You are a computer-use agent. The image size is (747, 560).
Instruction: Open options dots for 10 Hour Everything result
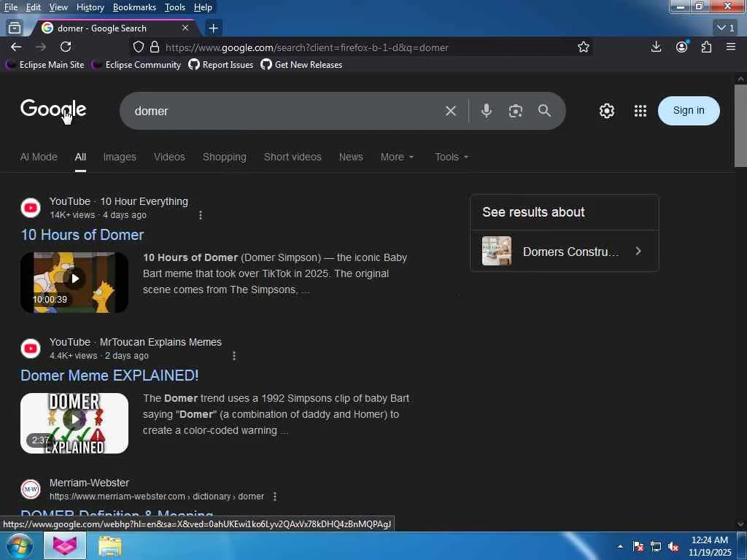pos(201,215)
